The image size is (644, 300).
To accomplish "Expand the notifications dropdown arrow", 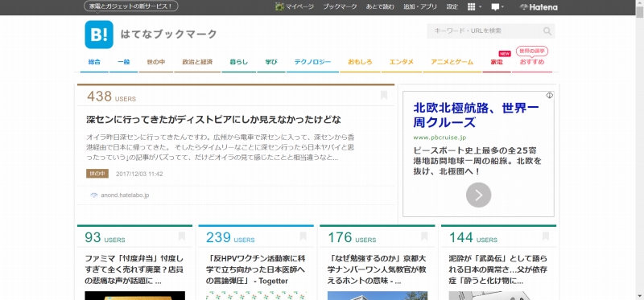I will [502, 7].
